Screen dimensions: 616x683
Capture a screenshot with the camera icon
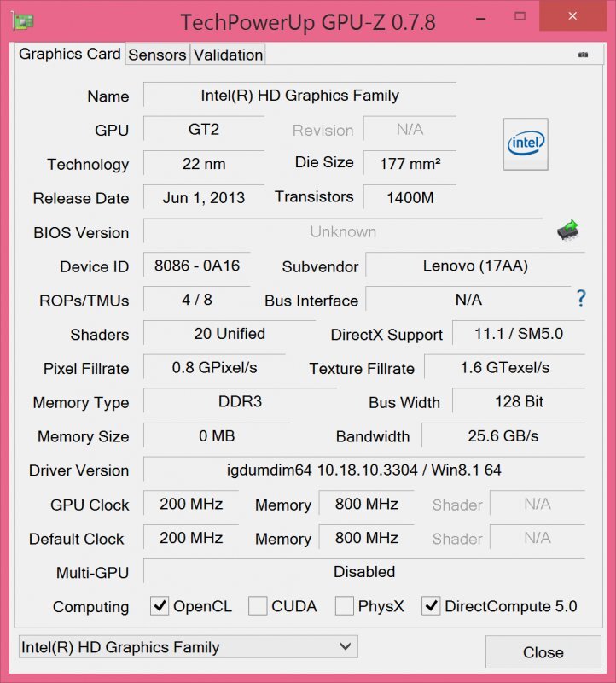pyautogui.click(x=584, y=54)
